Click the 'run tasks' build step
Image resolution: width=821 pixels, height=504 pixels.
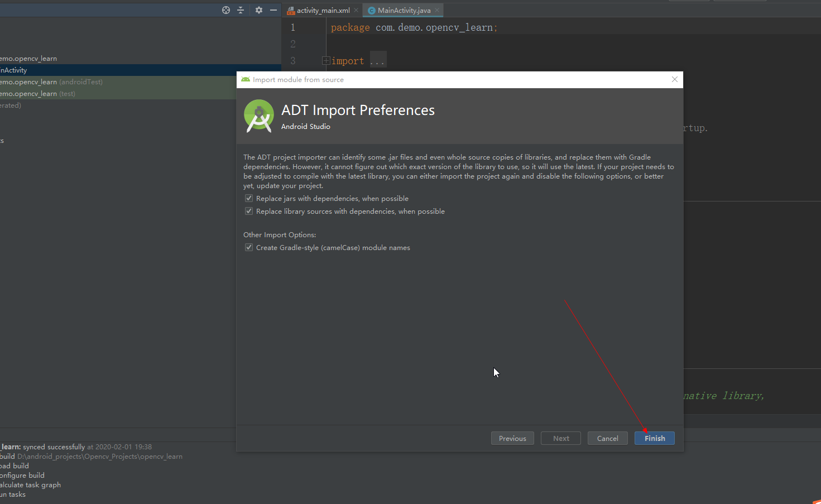click(13, 494)
